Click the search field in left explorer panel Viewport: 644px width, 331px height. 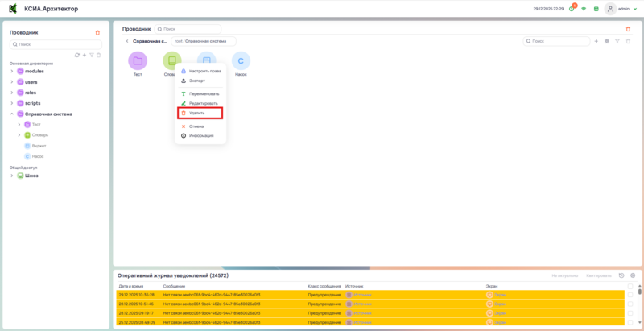(56, 44)
